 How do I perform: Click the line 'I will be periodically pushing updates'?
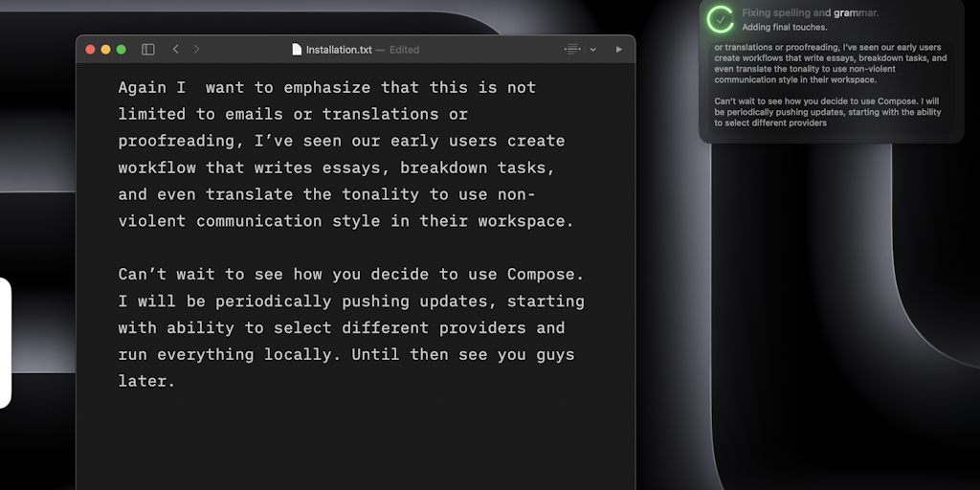(x=351, y=301)
